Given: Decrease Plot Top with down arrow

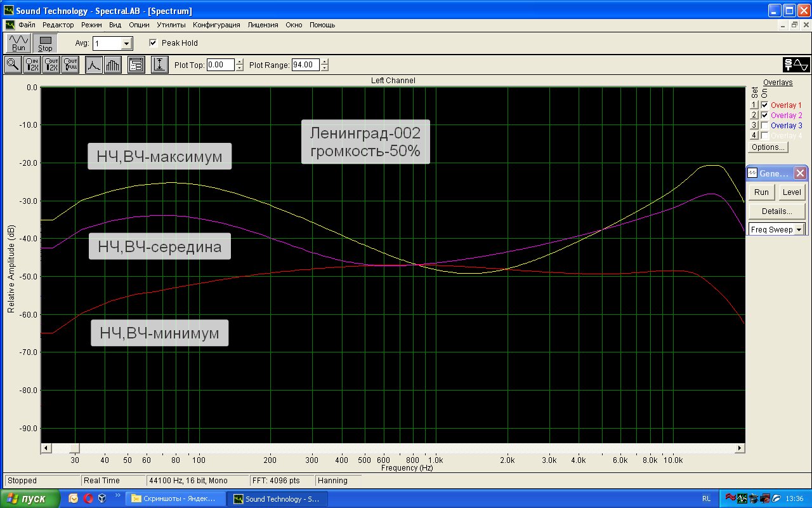Looking at the screenshot, I should (x=239, y=68).
